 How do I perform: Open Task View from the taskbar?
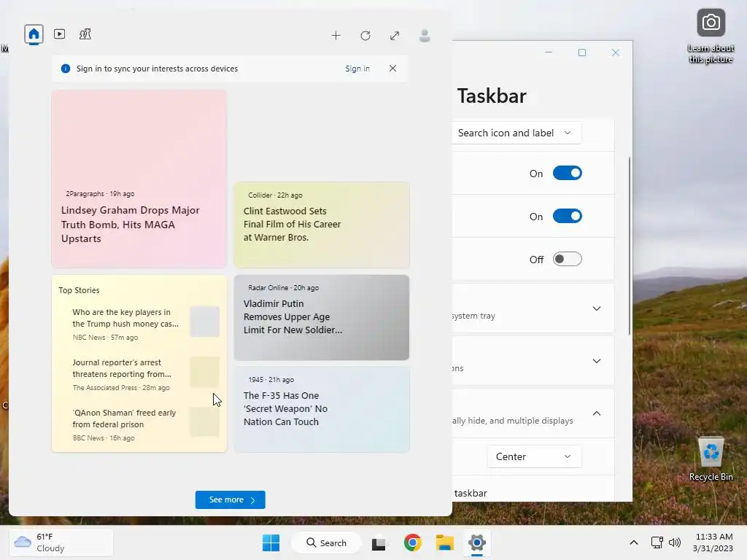379,542
